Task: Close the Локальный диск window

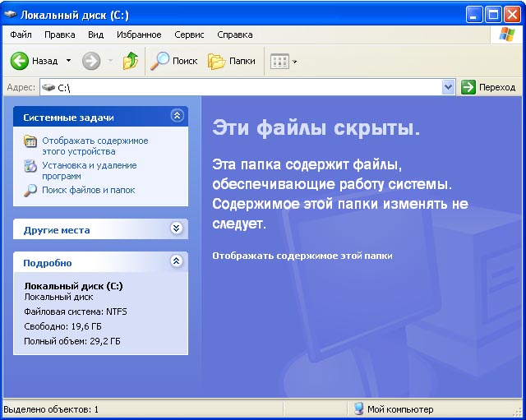Action: 512,15
